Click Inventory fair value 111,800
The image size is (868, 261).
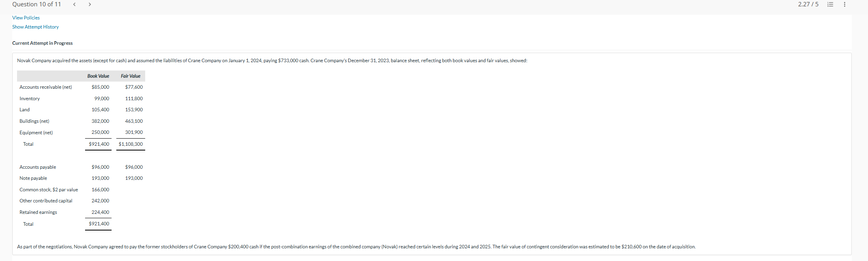(134, 99)
